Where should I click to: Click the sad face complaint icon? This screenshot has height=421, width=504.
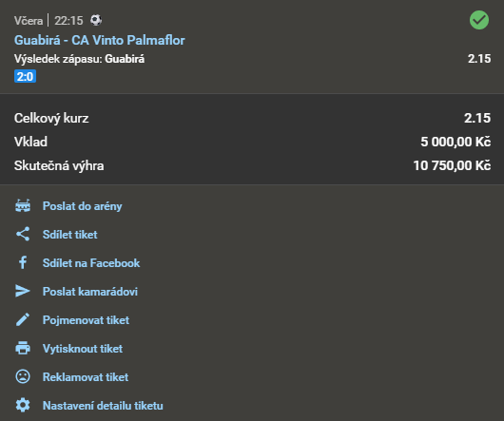(23, 376)
